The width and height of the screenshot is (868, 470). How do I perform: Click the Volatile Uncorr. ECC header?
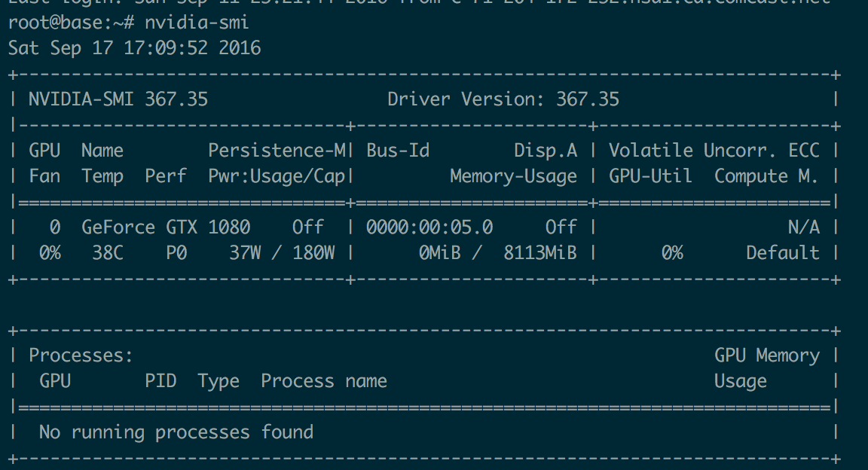[x=714, y=151]
